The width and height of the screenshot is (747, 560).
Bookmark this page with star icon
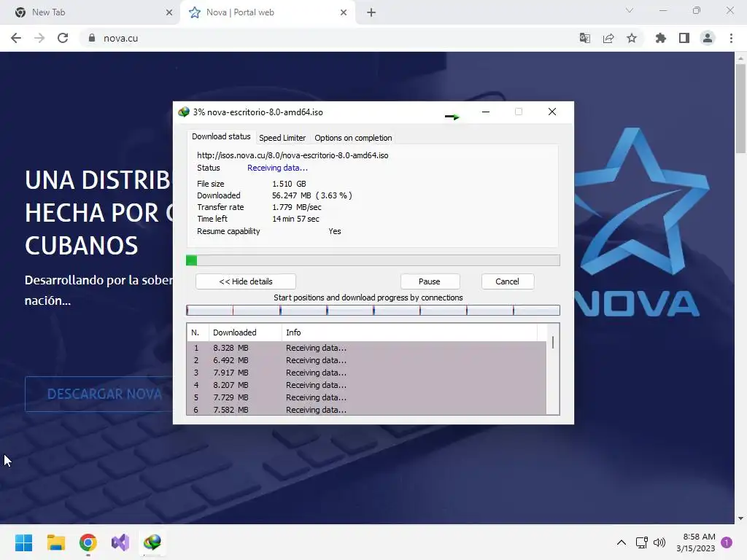pos(632,38)
